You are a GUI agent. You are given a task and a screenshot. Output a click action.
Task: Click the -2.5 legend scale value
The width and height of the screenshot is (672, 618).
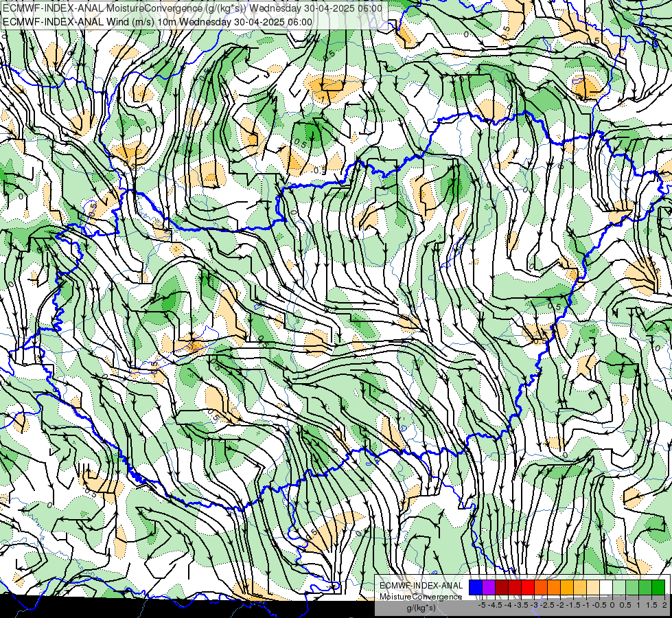click(547, 605)
